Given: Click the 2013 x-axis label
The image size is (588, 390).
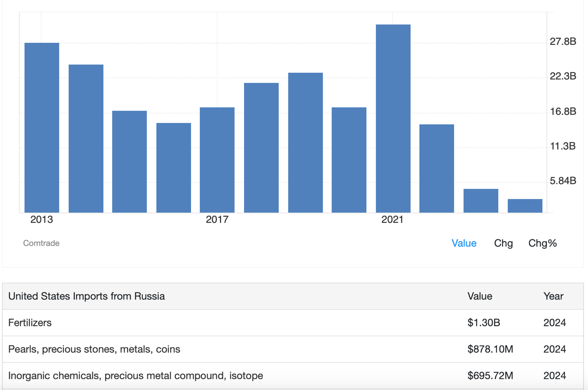Looking at the screenshot, I should click(x=42, y=219).
